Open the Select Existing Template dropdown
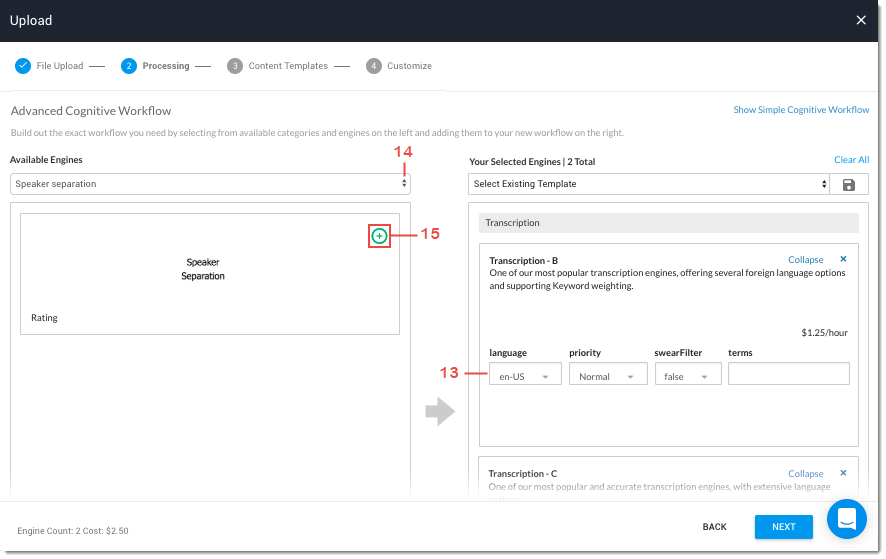The width and height of the screenshot is (886, 559). [649, 184]
